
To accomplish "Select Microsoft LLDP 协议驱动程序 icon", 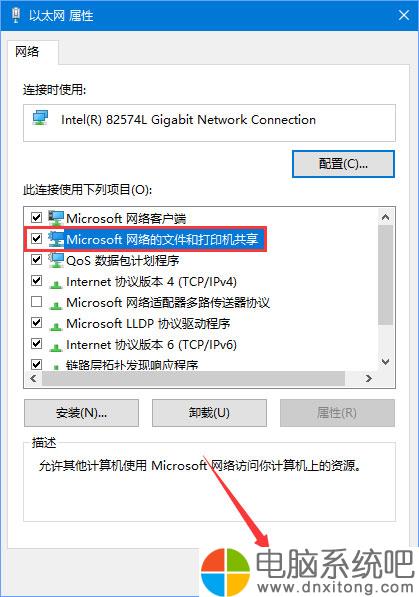I will pos(56,325).
